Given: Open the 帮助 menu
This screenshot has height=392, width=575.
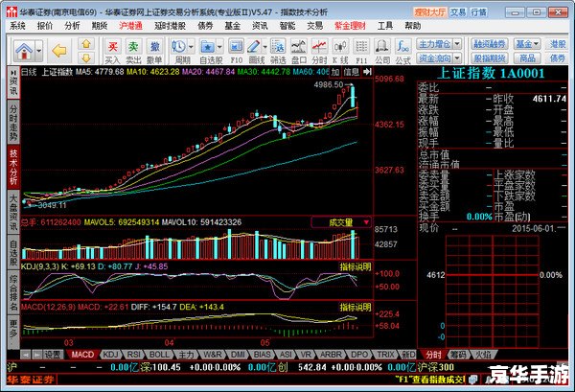Looking at the screenshot, I should pyautogui.click(x=412, y=26).
